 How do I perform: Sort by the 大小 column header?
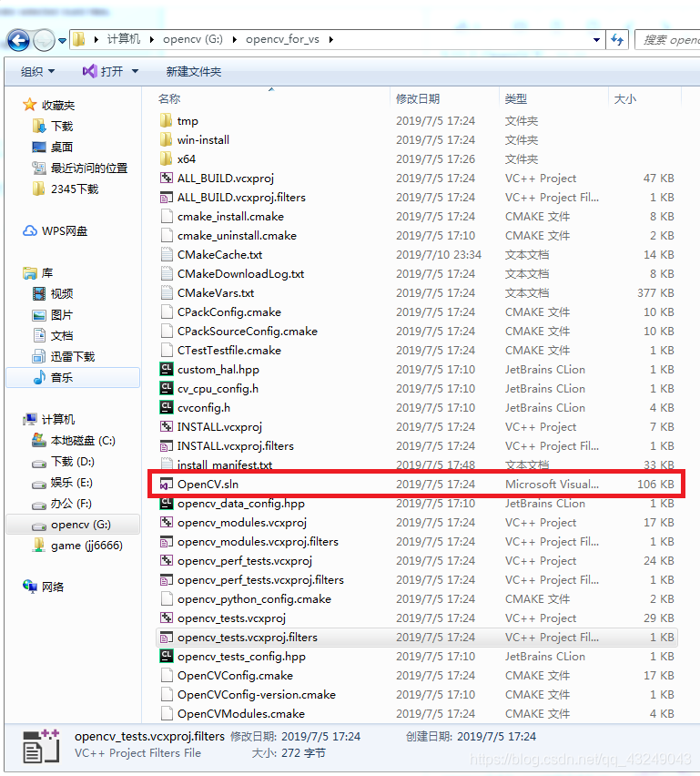[x=624, y=99]
